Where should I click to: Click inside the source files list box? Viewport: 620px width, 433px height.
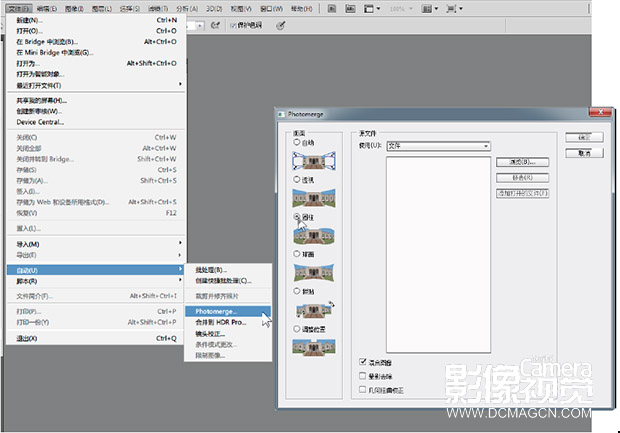[x=439, y=255]
